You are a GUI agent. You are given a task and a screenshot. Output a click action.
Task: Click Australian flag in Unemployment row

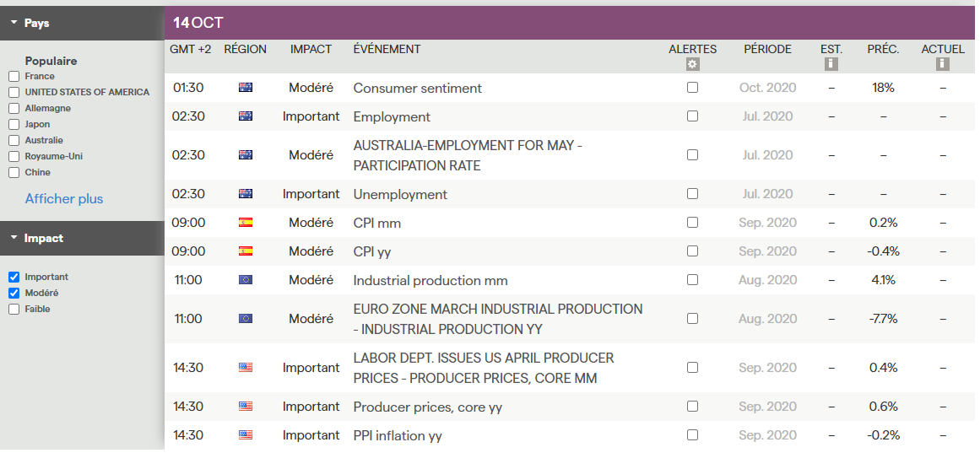(x=246, y=194)
